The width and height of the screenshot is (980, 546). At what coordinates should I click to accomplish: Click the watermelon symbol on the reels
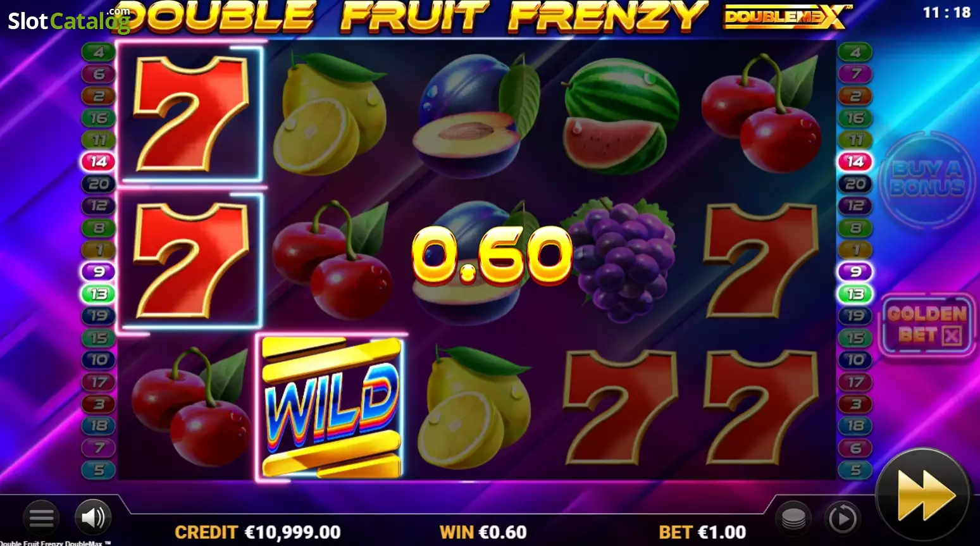coord(620,115)
